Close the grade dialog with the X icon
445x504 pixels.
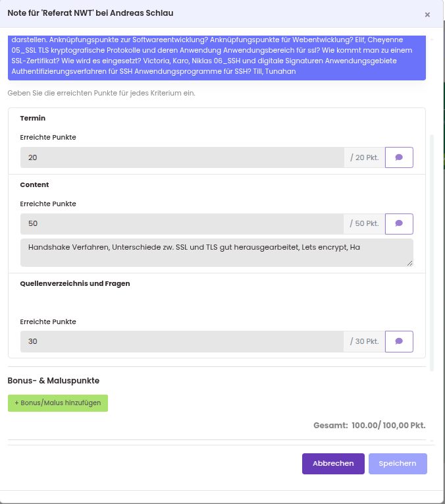point(427,14)
